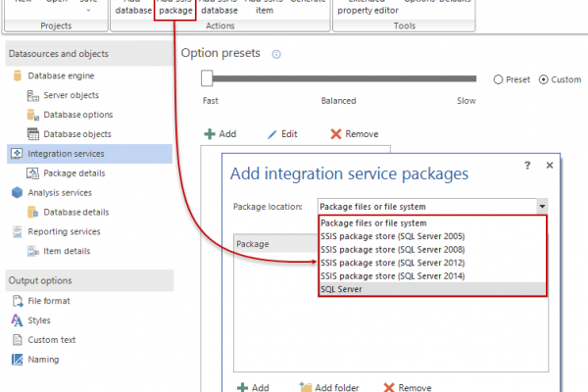Click the Styles letter icon
Image resolution: width=588 pixels, height=392 pixels.
[17, 320]
